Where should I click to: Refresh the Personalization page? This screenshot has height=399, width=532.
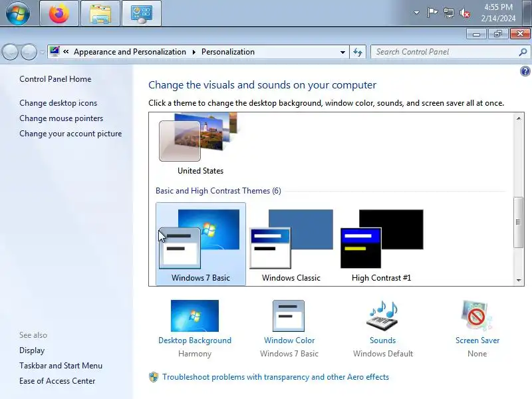(358, 53)
